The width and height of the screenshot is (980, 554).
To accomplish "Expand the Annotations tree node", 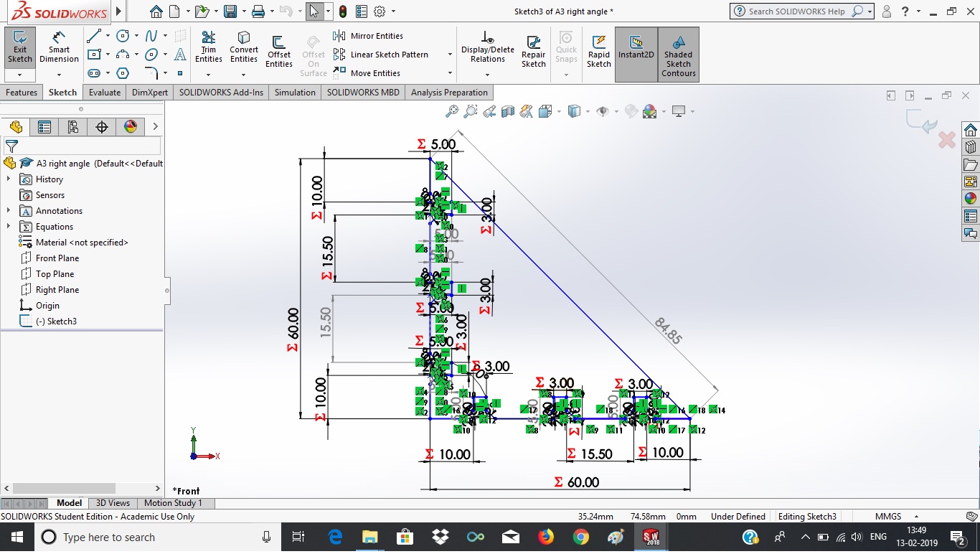I will [9, 211].
